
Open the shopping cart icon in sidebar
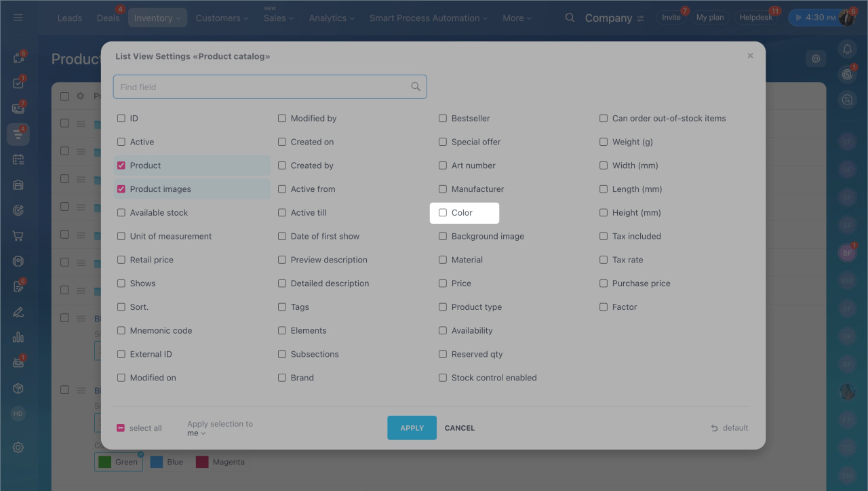(18, 236)
